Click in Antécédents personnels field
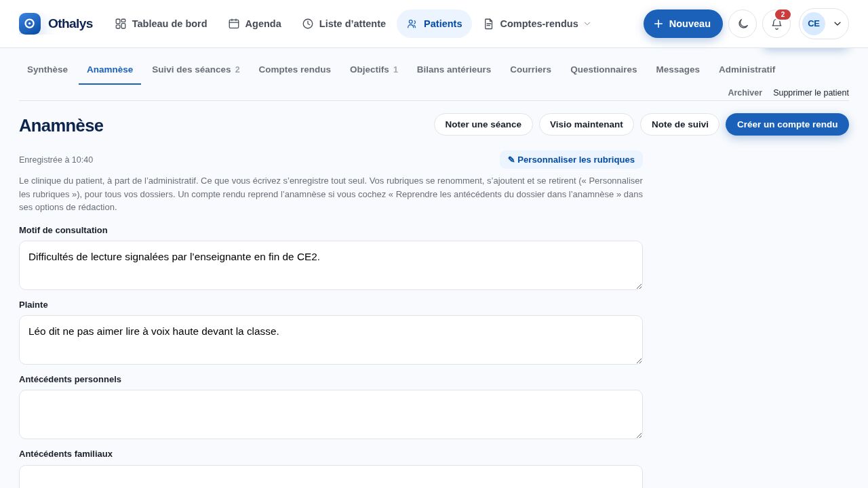This screenshot has width=868, height=488. pos(331,415)
